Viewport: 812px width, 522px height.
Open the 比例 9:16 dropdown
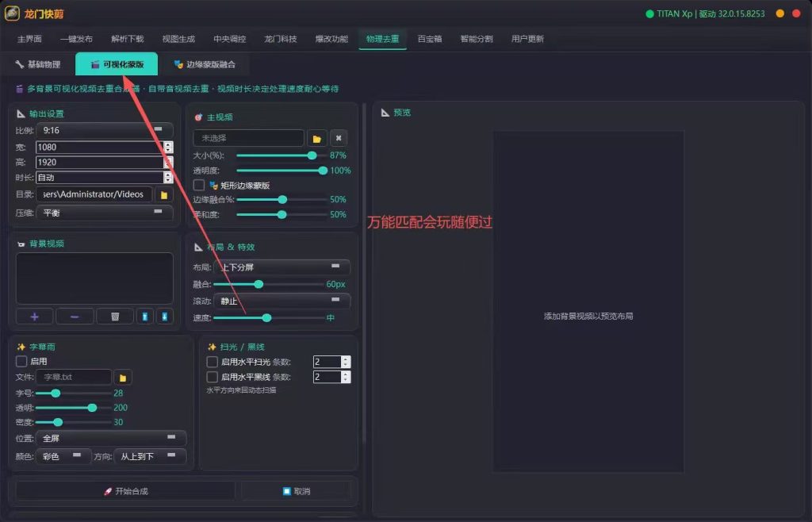pyautogui.click(x=105, y=130)
